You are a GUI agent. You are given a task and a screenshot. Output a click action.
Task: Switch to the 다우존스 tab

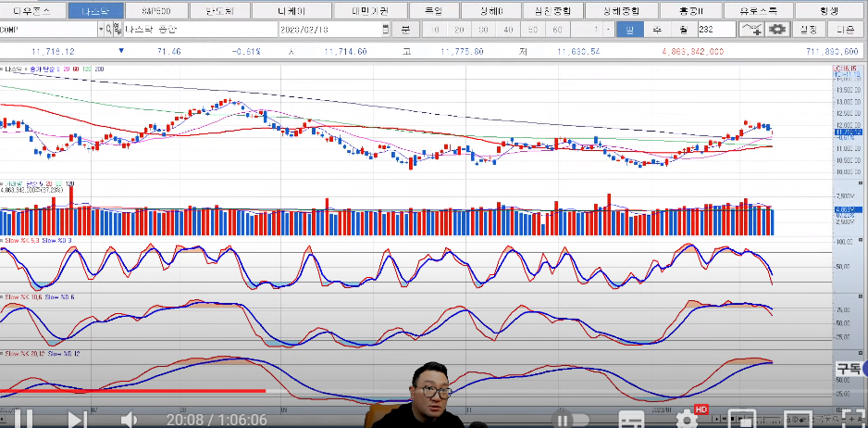tap(32, 10)
